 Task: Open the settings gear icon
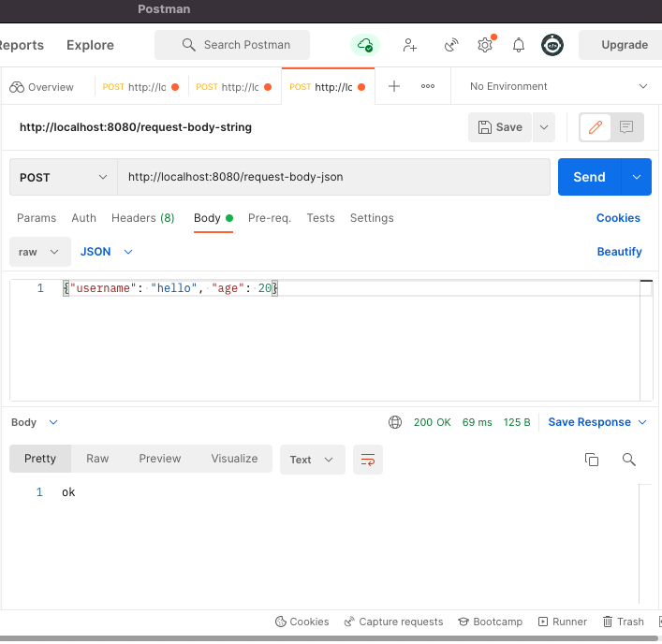[485, 45]
